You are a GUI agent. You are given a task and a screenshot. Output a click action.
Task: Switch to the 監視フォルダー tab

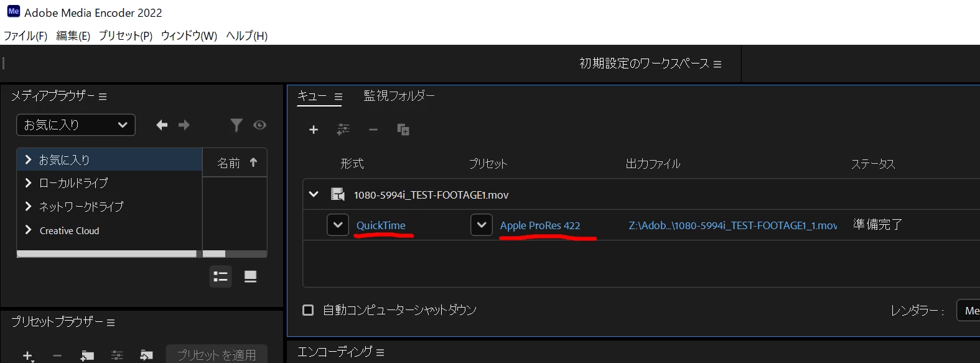(x=399, y=96)
